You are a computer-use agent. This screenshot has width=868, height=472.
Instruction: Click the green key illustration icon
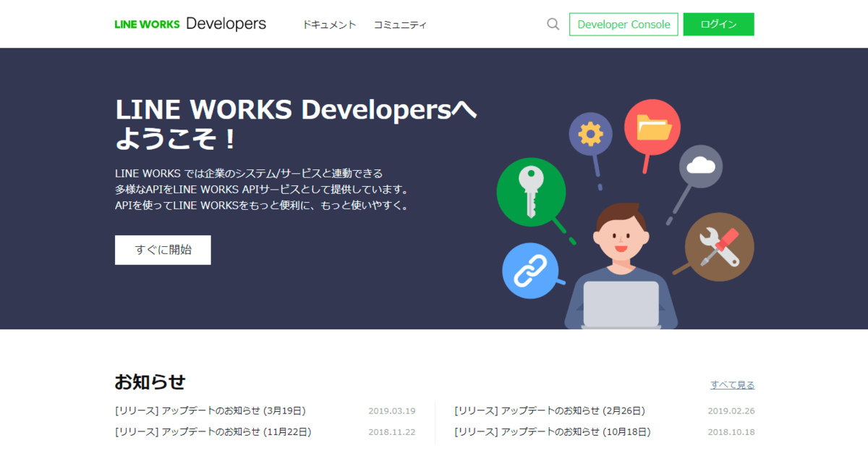[x=531, y=193]
